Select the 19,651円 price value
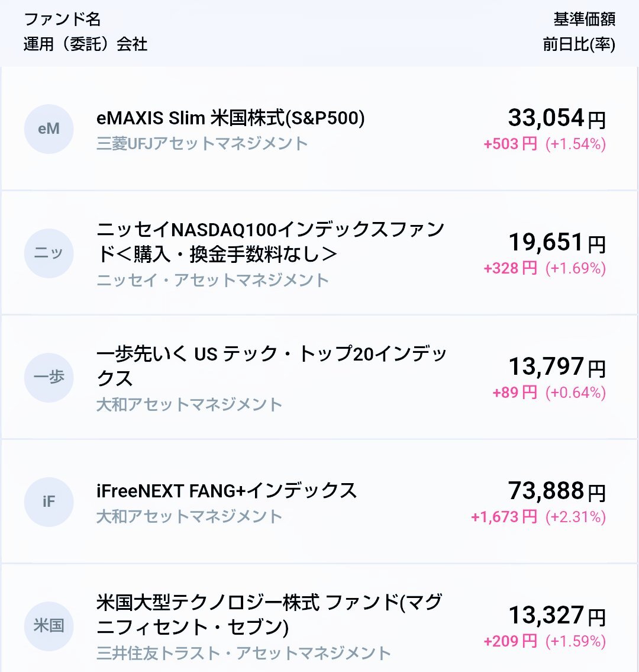This screenshot has width=639, height=672. (x=557, y=242)
